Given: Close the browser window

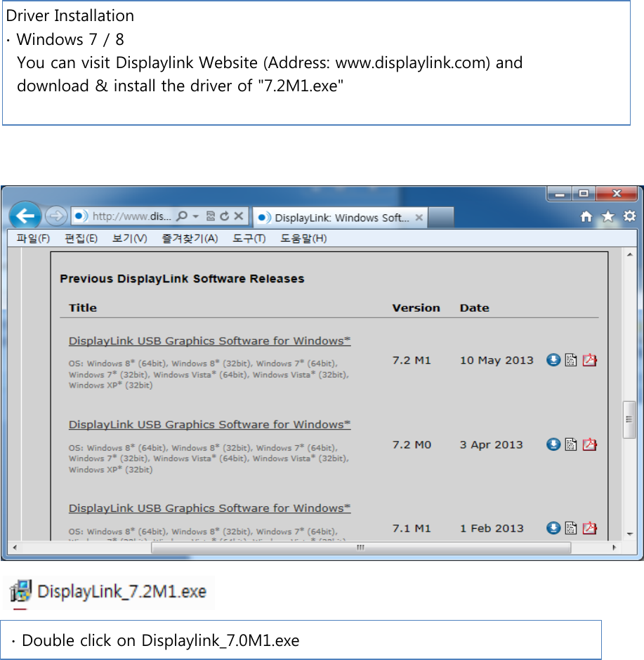Looking at the screenshot, I should [617, 194].
